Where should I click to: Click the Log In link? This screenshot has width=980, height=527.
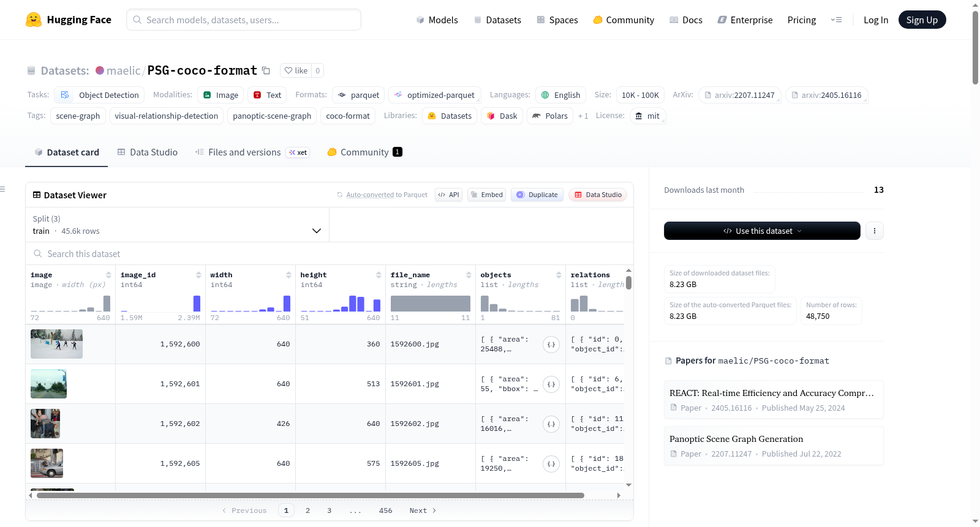(x=876, y=20)
